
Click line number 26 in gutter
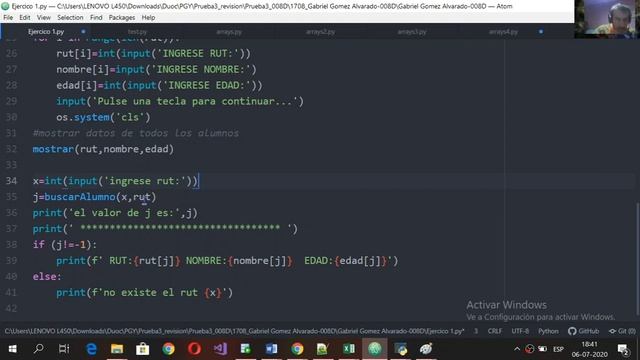click(x=11, y=53)
